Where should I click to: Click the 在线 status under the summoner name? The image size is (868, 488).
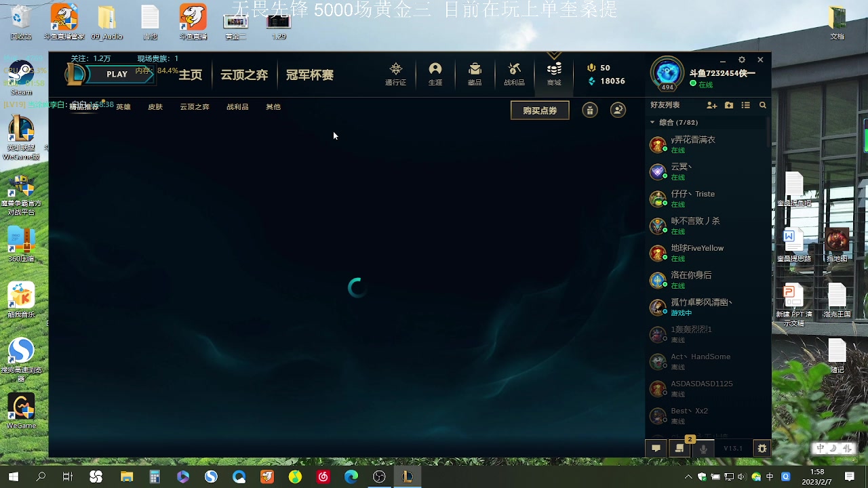pyautogui.click(x=702, y=84)
